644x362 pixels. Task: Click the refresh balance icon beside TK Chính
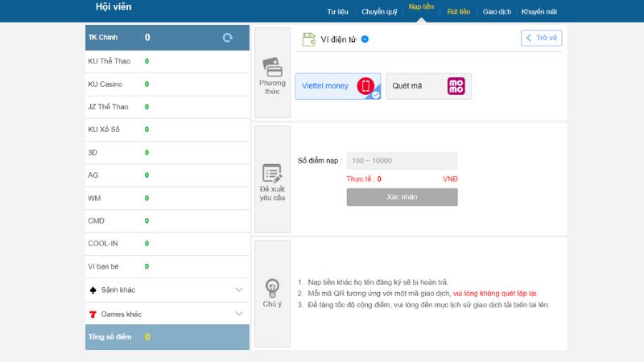pyautogui.click(x=227, y=38)
